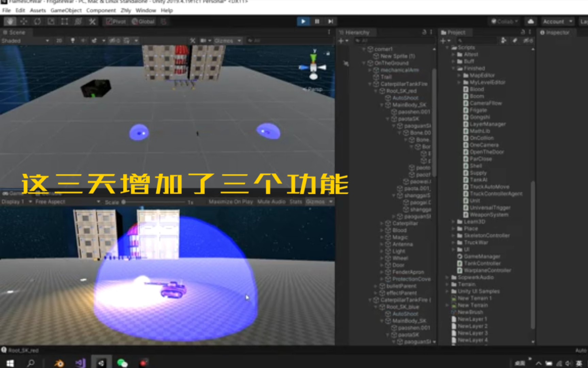Enable 2D mode in the Scene view

pos(59,40)
